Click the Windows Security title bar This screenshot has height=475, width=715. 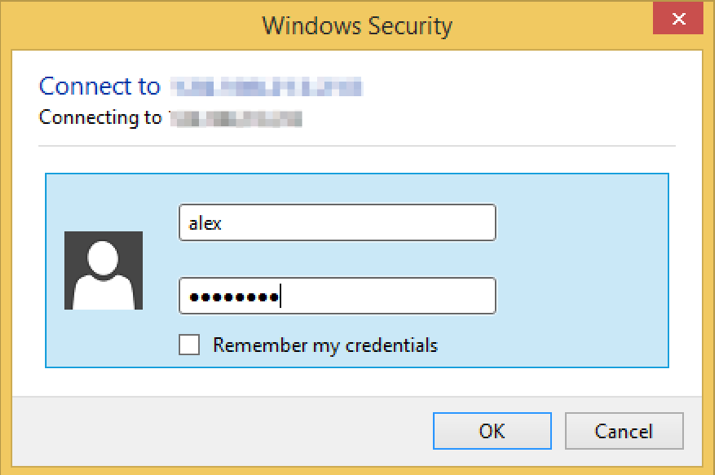tap(356, 24)
